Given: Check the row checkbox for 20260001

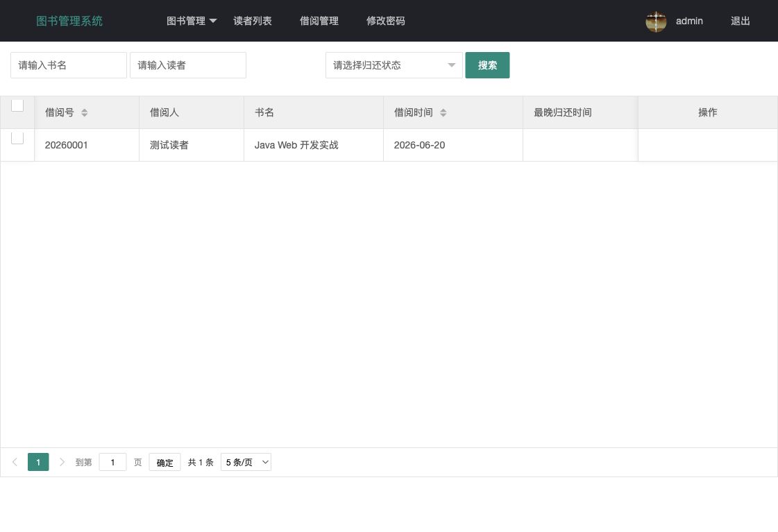Looking at the screenshot, I should pyautogui.click(x=17, y=138).
